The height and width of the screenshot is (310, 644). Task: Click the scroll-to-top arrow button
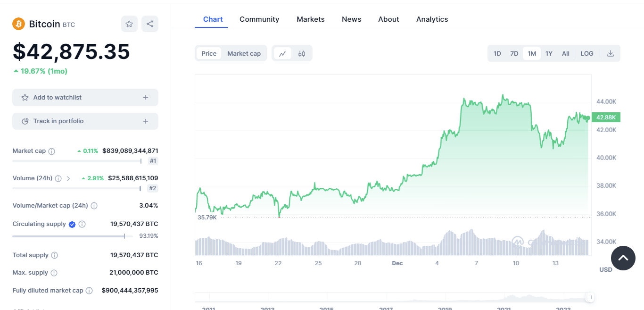pos(623,258)
